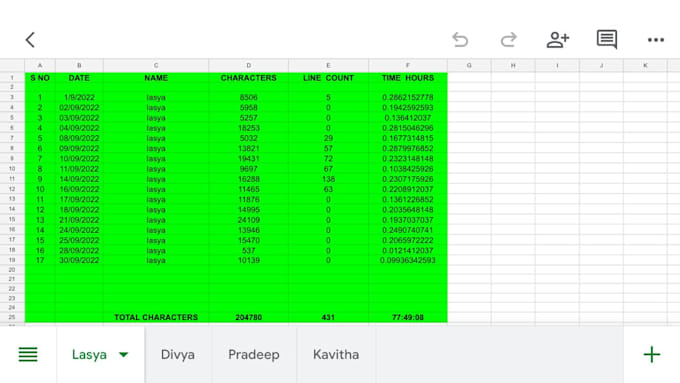Select time cell 0.2862152778
Image resolution: width=680 pixels, height=383 pixels.
point(408,98)
